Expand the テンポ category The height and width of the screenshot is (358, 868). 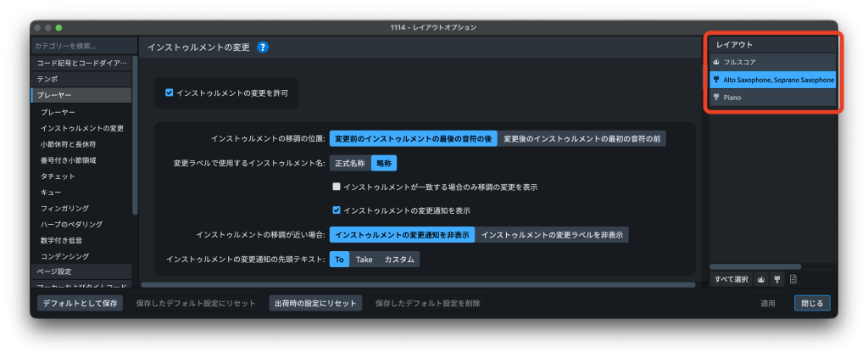tap(47, 79)
